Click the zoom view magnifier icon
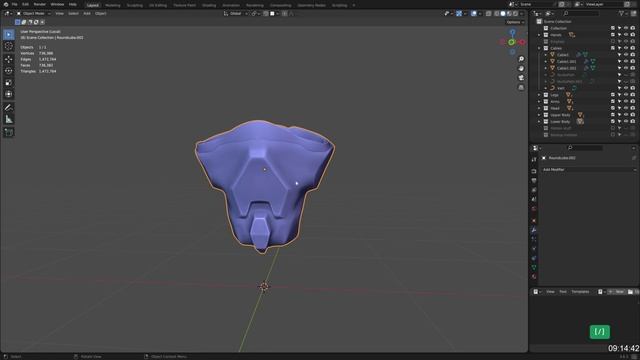Viewport: 640px width, 360px height. point(521,59)
